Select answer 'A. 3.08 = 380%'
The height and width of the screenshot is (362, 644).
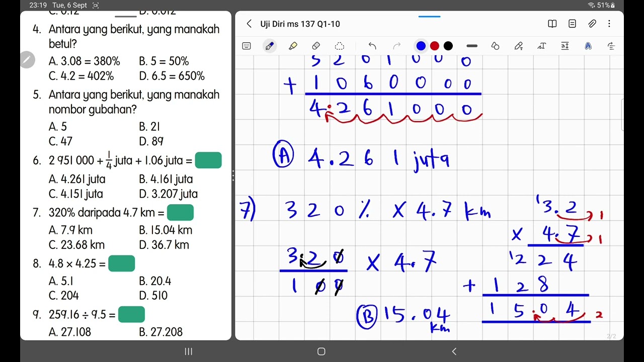pos(85,61)
